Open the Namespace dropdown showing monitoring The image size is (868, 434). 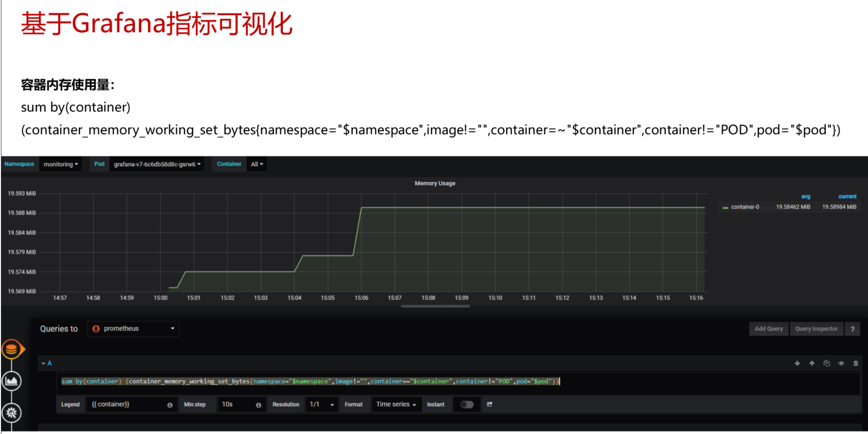click(61, 164)
